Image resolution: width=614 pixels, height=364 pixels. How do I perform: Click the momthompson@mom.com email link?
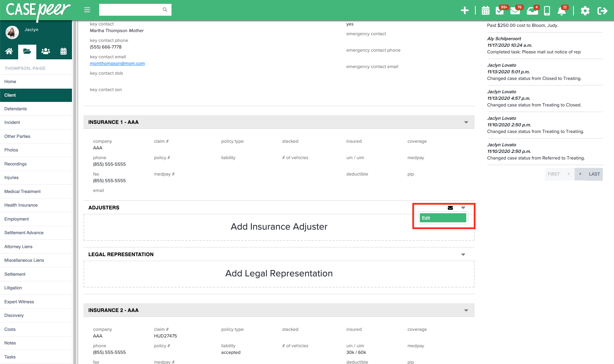117,63
